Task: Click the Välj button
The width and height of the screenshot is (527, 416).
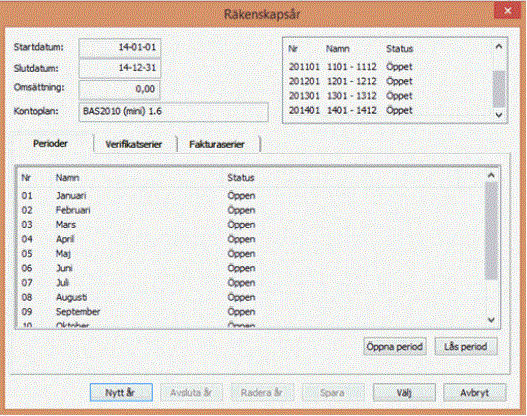Action: tap(404, 392)
